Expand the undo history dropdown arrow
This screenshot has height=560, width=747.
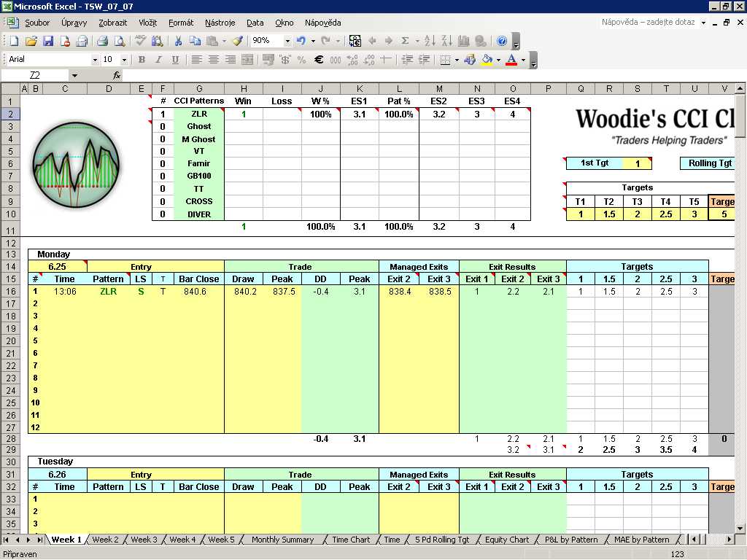click(313, 41)
